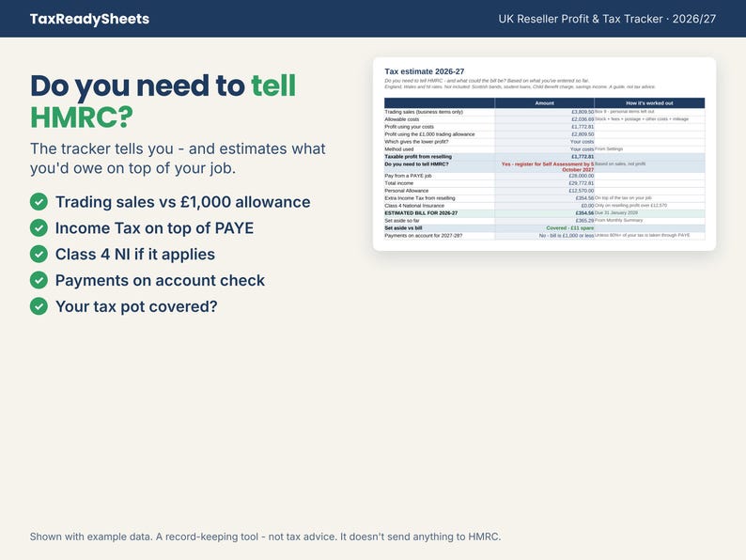Click the 'Method used' row label

coord(398,149)
